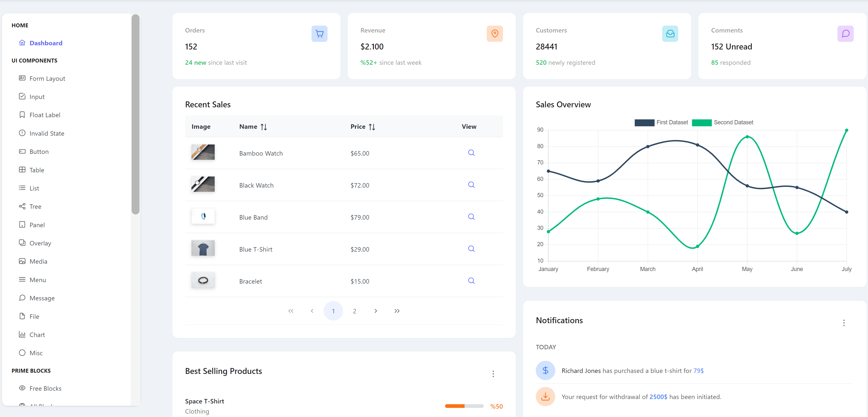868x417 pixels.
Task: Go to page 2 of Recent Sales
Action: point(354,311)
